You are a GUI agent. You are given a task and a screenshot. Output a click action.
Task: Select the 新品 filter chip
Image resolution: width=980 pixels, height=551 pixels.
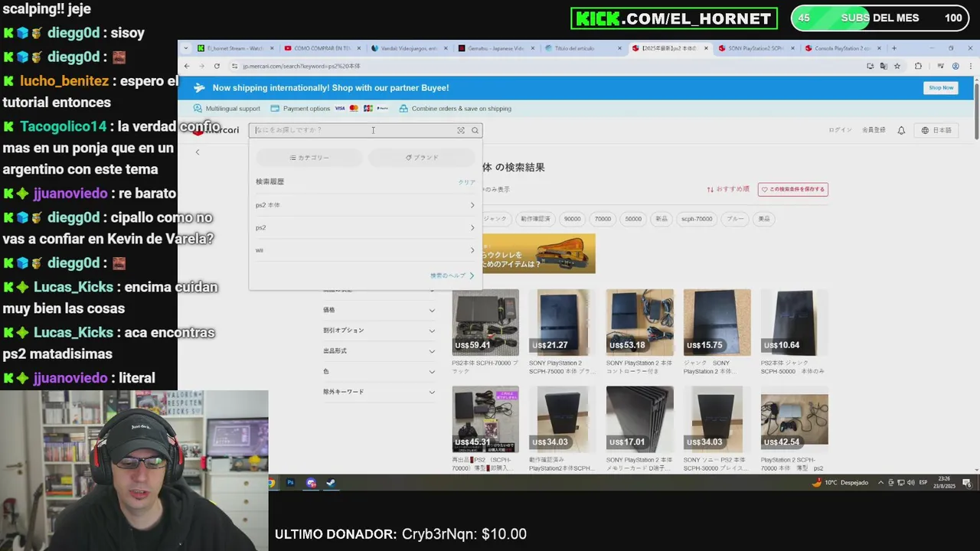[x=661, y=219]
